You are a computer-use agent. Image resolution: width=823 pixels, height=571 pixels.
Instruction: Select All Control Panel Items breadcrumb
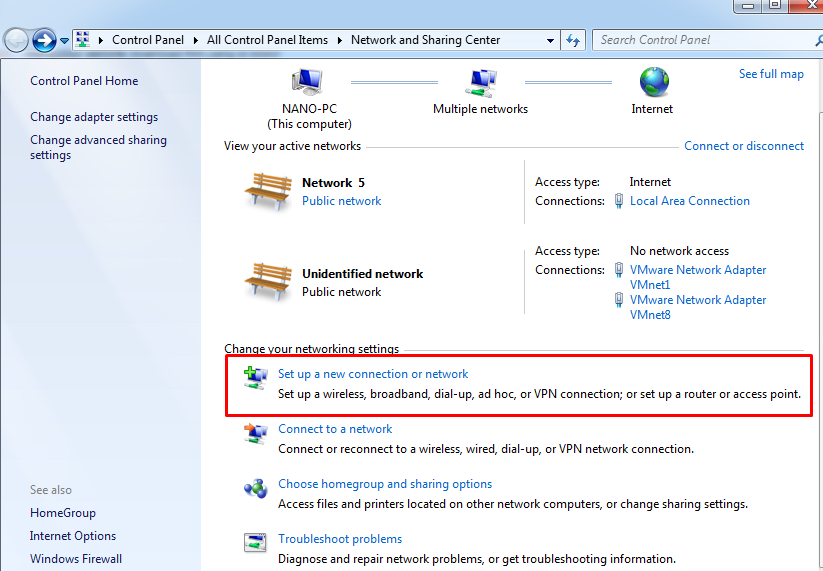pos(267,40)
